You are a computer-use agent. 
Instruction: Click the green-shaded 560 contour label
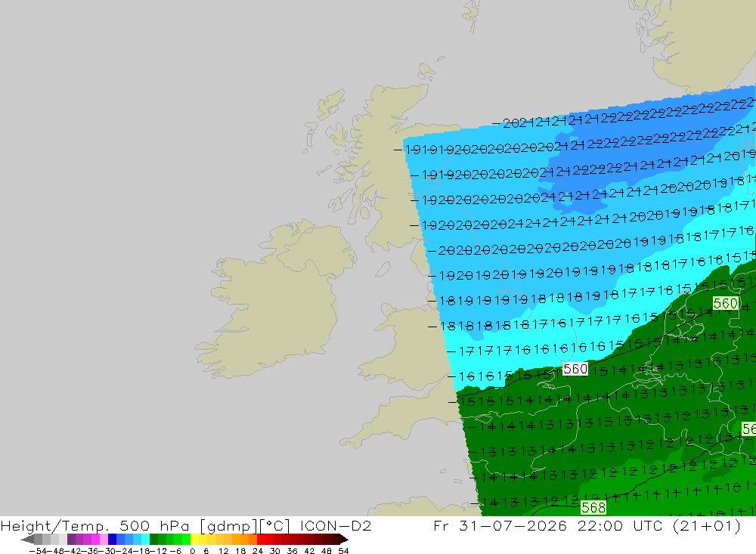tap(726, 303)
